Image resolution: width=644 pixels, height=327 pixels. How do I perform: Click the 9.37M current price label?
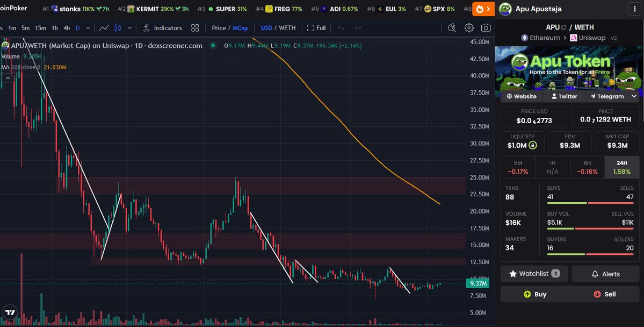[479, 283]
